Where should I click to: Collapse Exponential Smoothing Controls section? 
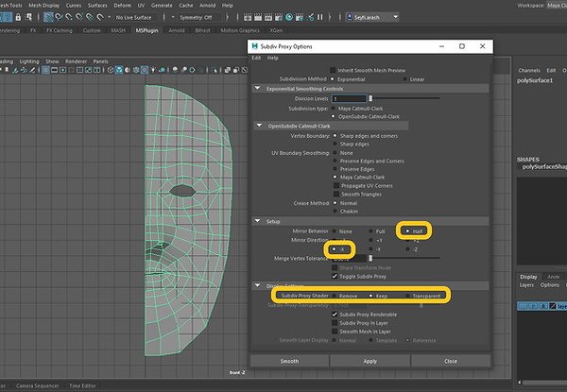click(257, 88)
